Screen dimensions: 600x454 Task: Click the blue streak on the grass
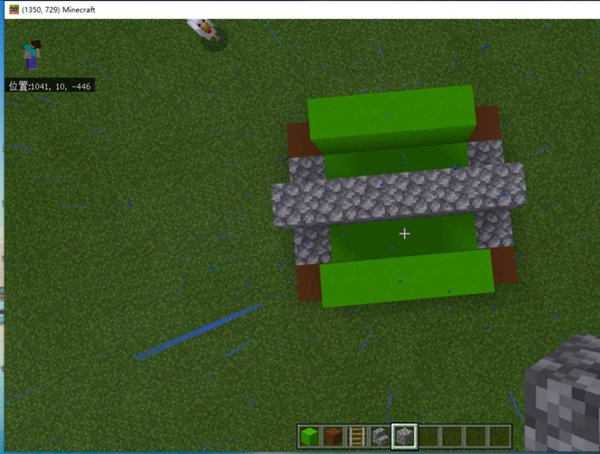tap(198, 331)
